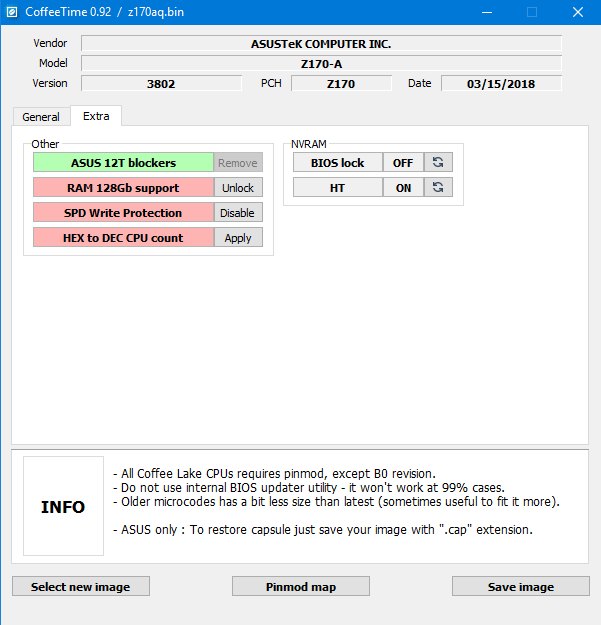Click the RAM 128Gb support label
Screen dimensions: 601x625
point(124,188)
